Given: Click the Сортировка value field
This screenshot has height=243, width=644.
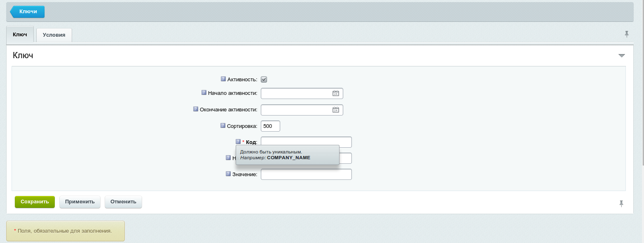Looking at the screenshot, I should click(x=270, y=126).
